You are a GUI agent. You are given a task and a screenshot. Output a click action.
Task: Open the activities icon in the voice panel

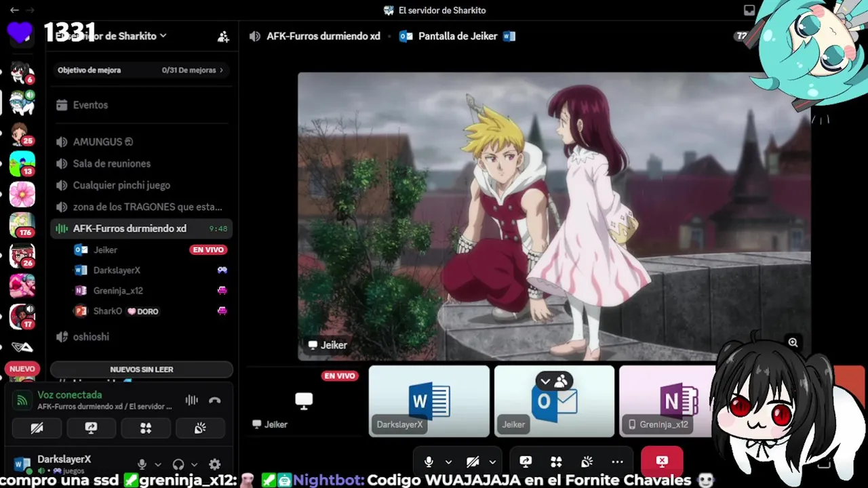146,428
